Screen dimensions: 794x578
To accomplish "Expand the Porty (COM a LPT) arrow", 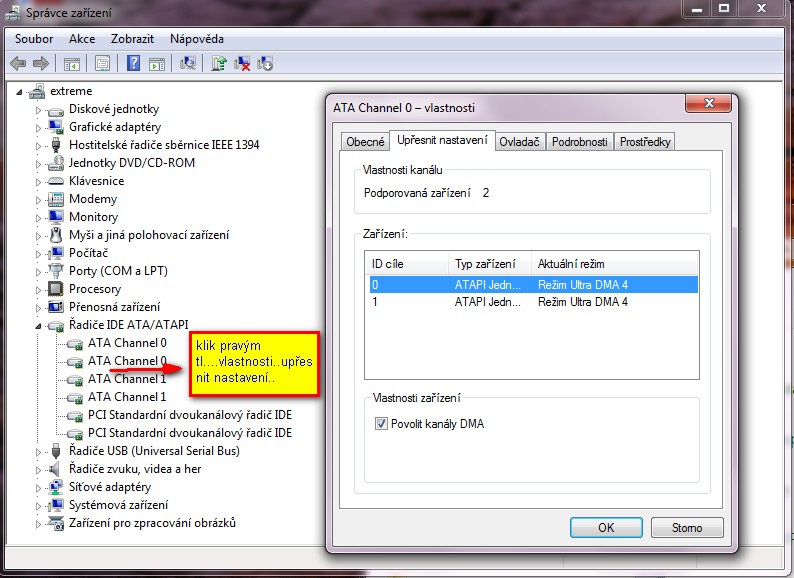I will pos(38,272).
